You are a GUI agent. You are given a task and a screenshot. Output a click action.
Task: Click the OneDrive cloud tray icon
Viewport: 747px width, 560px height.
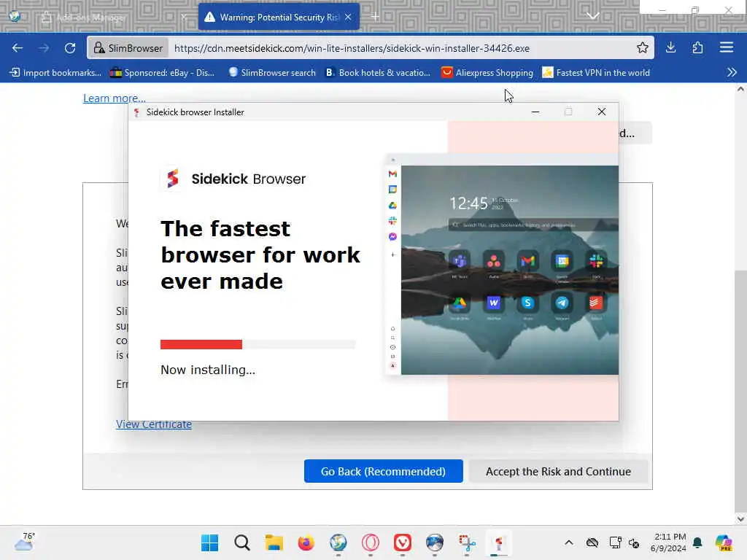click(592, 542)
